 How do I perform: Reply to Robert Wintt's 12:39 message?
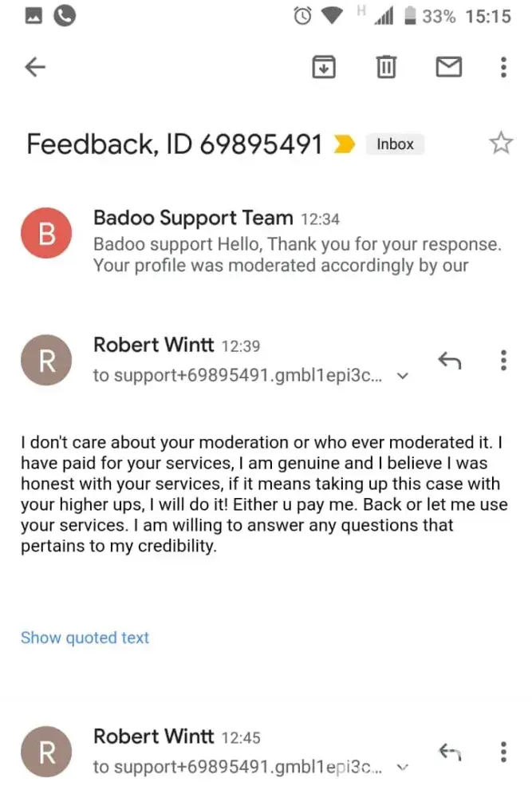[x=450, y=361]
